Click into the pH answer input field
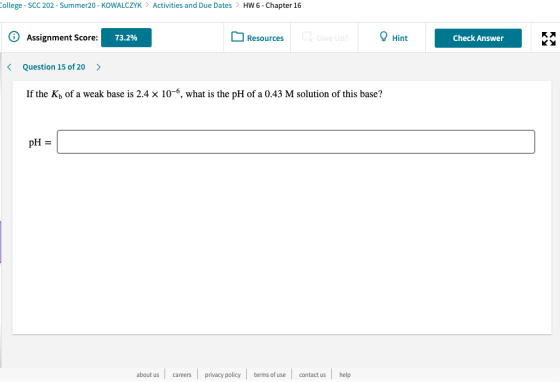Screen dimensions: 560x382 296,142
